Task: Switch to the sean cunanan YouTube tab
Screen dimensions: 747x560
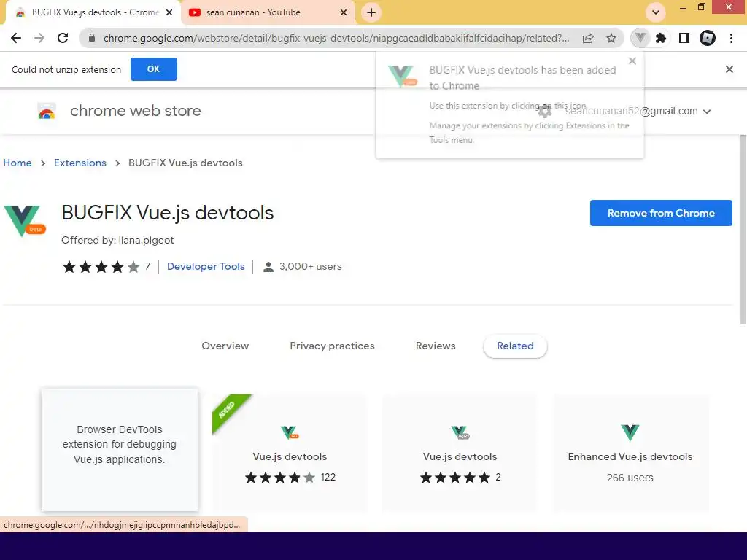Action: 268,12
